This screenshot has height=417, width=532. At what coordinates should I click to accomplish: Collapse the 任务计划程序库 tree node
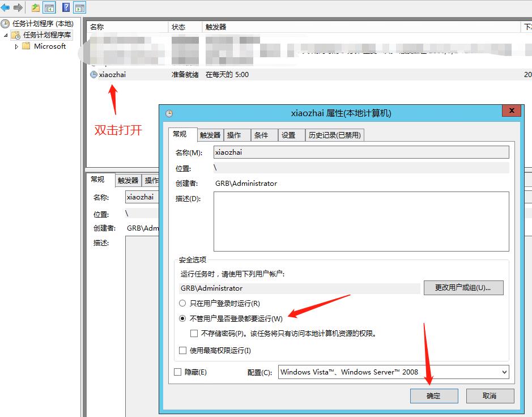pos(6,35)
